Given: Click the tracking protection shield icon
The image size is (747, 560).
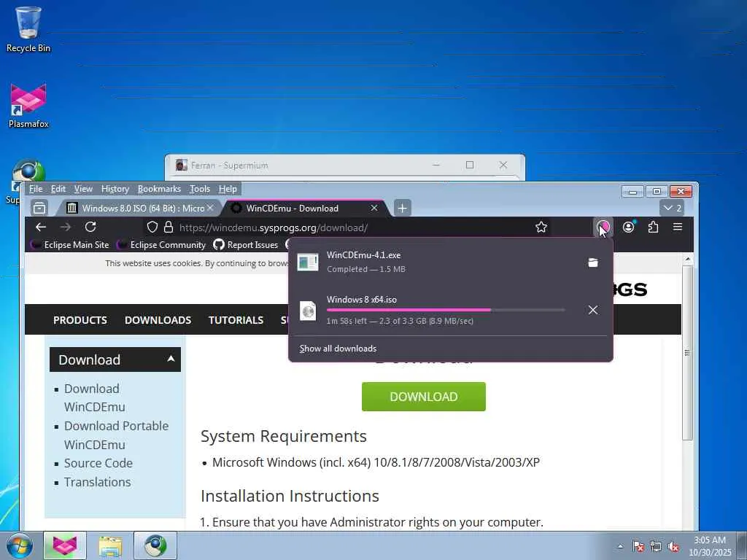Looking at the screenshot, I should point(152,227).
